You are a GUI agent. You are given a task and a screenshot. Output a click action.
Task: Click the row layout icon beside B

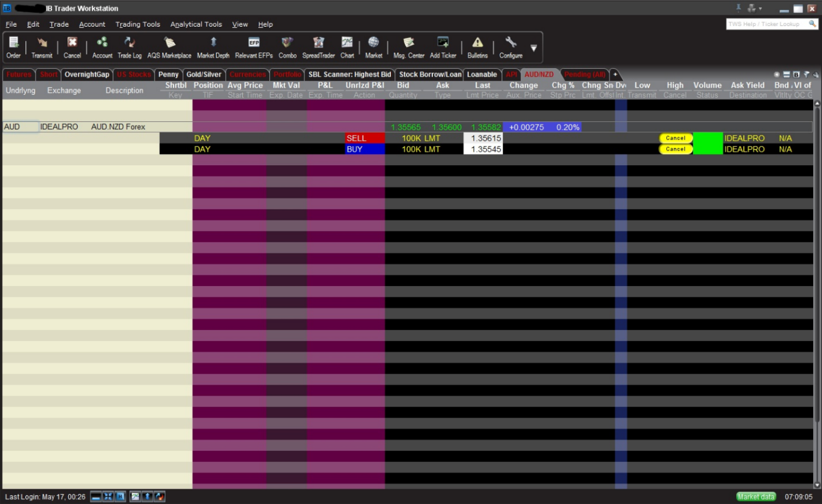coord(786,75)
